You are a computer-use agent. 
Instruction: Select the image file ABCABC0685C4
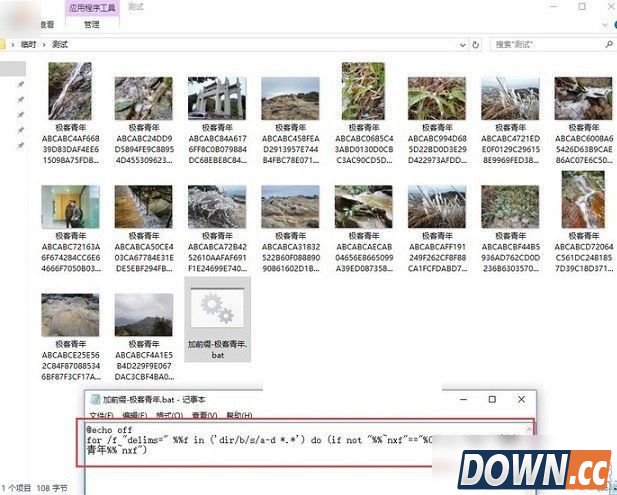point(364,91)
